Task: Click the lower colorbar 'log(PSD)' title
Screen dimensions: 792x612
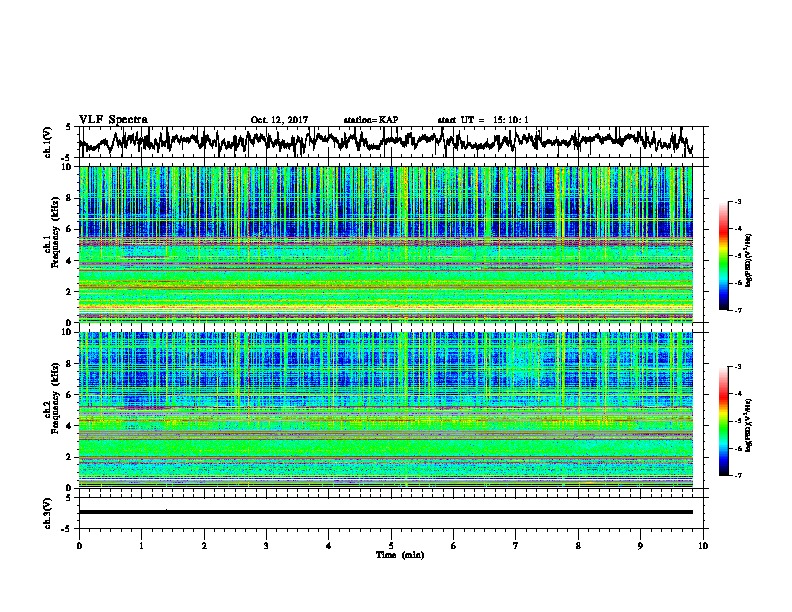Action: pyautogui.click(x=749, y=425)
